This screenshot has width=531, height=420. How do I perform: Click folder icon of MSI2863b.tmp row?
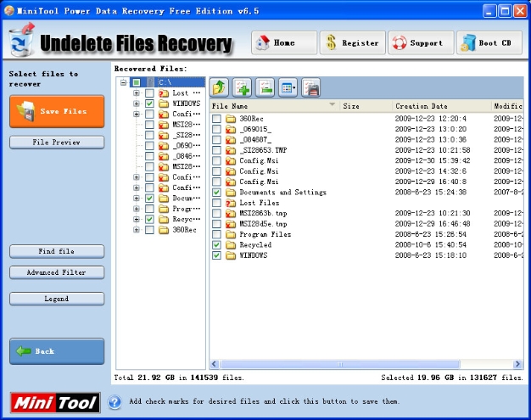(x=231, y=213)
